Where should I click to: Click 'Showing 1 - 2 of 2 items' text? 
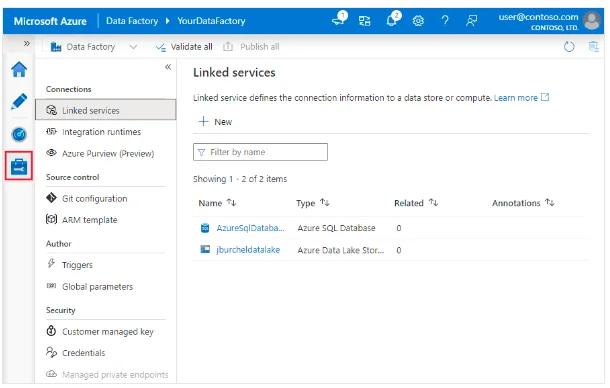240,179
